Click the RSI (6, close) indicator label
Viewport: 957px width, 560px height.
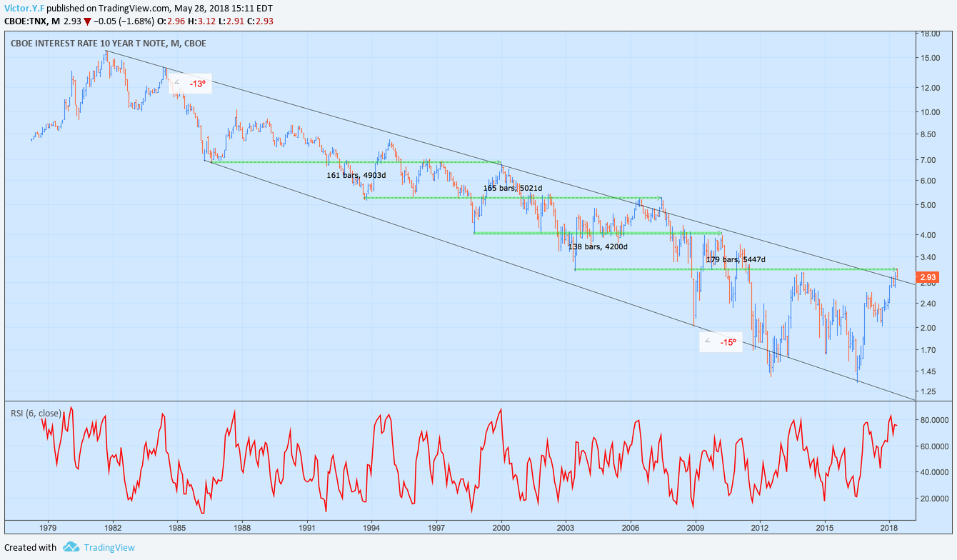point(36,413)
